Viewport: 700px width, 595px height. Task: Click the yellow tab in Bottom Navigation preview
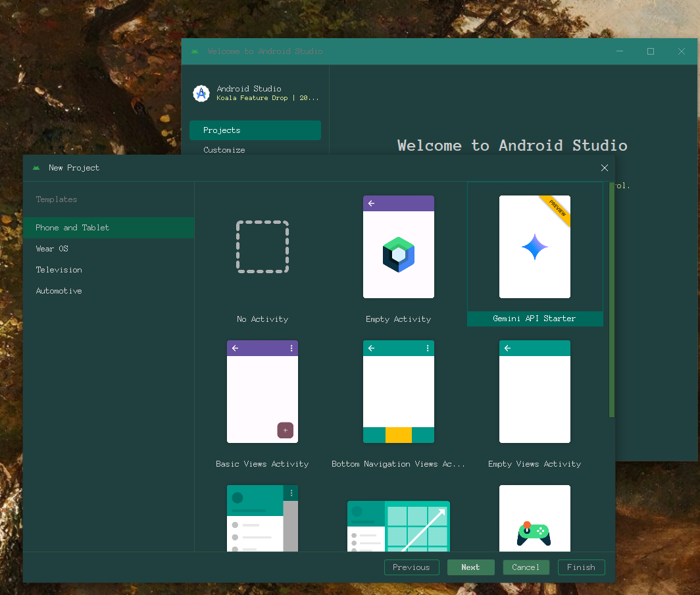399,435
